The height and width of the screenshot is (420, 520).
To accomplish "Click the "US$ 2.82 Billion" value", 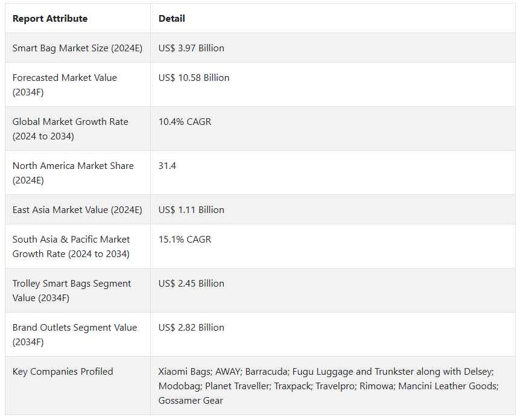I will [x=191, y=328].
